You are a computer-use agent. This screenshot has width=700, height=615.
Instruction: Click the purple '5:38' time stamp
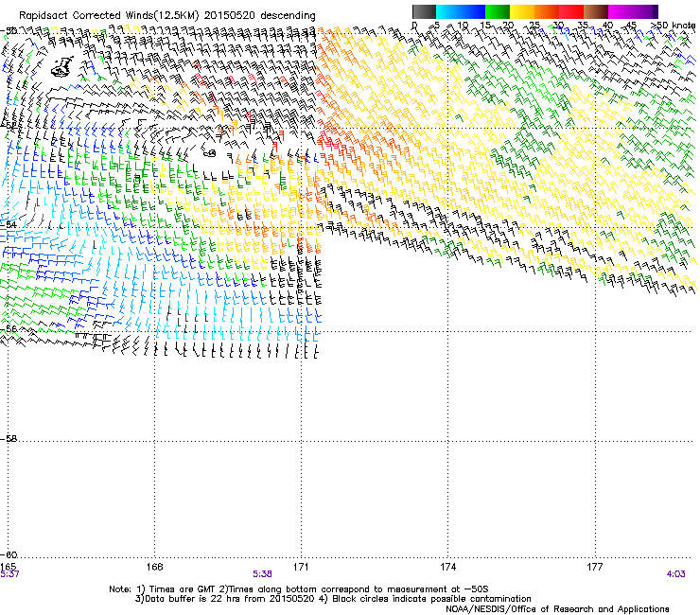[262, 574]
